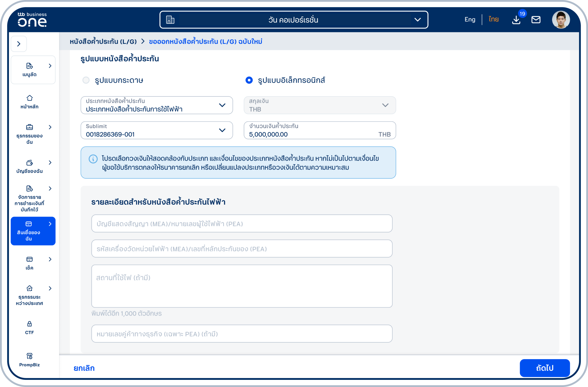Open PrompBiz sidebar icon
588x387 pixels.
[x=29, y=356]
